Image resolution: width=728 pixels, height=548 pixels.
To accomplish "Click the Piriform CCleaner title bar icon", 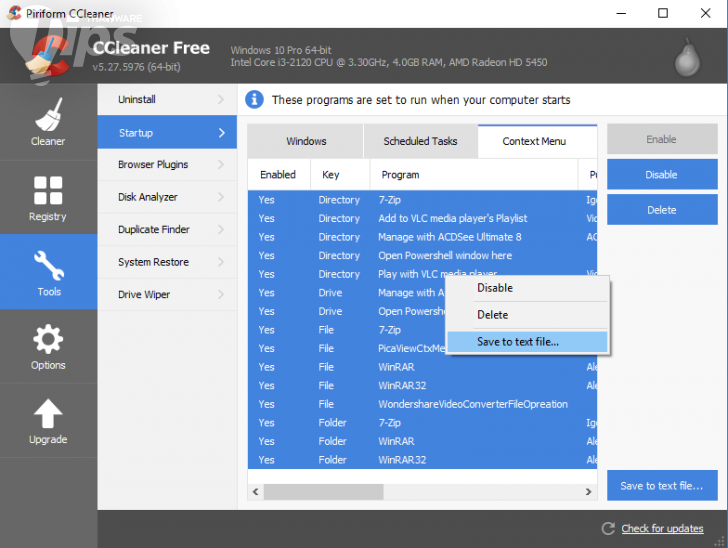I will (14, 13).
